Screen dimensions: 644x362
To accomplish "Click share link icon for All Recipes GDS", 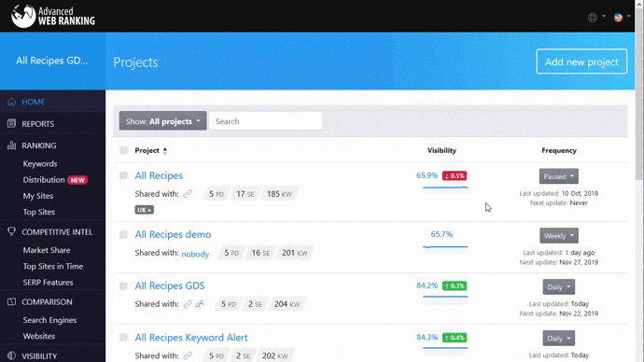I will click(188, 304).
